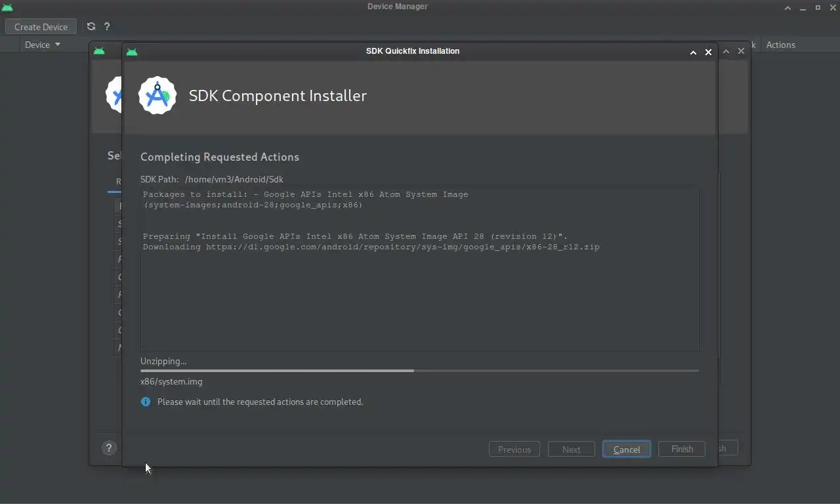Click Completing Requested Actions heading
The width and height of the screenshot is (840, 504).
pos(220,157)
